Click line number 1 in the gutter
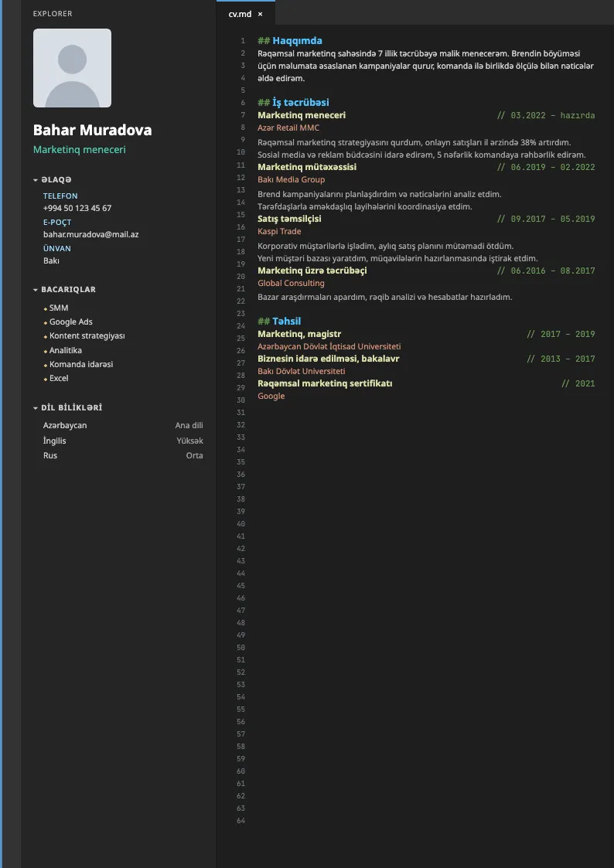The image size is (614, 868). 243,41
